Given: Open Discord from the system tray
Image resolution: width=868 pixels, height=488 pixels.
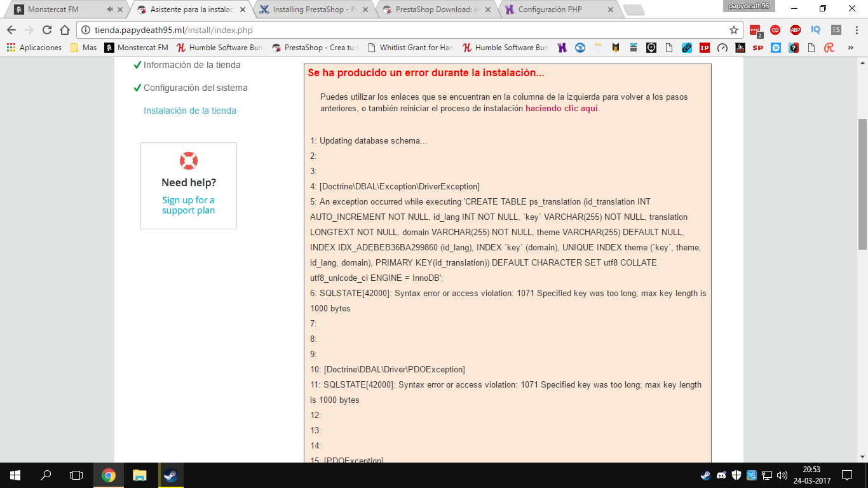Looking at the screenshot, I should pos(721,475).
